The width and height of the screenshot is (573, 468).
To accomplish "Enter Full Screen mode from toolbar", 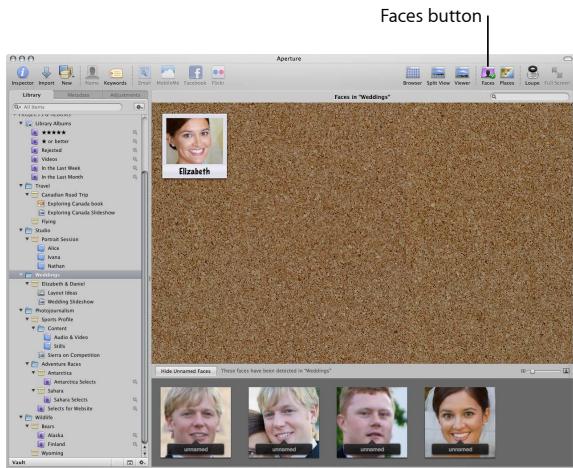I will pyautogui.click(x=557, y=76).
